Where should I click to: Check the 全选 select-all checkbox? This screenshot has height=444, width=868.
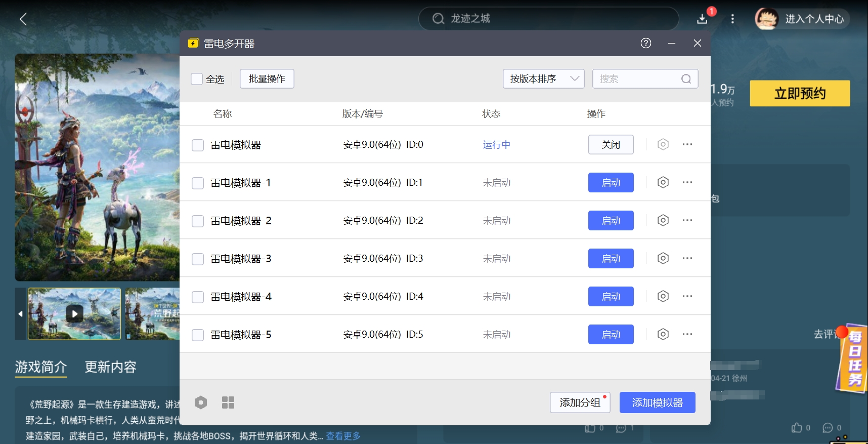pos(197,79)
